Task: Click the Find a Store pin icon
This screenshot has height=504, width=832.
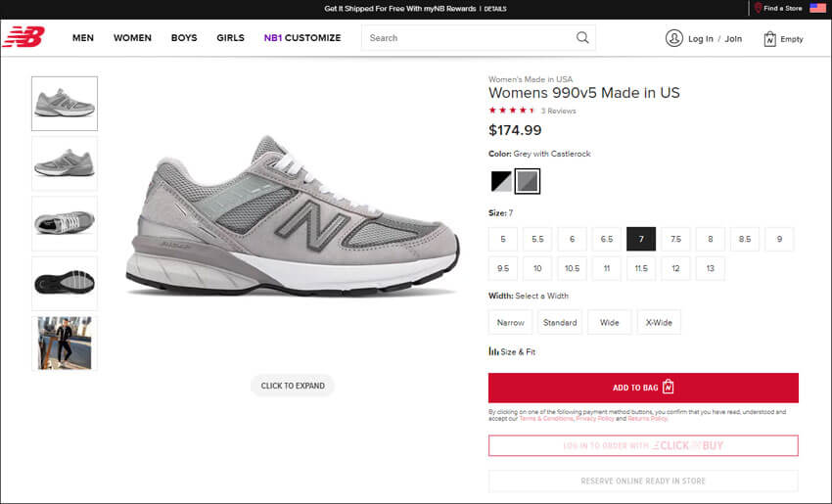Action: 758,8
